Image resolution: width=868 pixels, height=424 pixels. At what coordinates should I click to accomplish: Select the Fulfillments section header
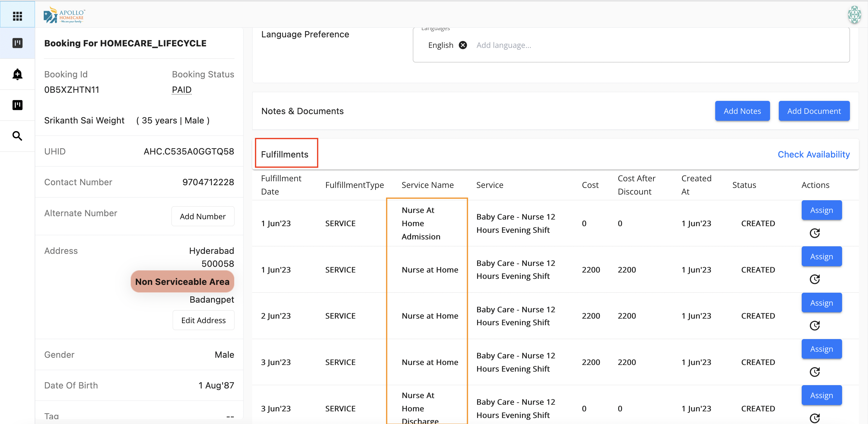pos(285,154)
